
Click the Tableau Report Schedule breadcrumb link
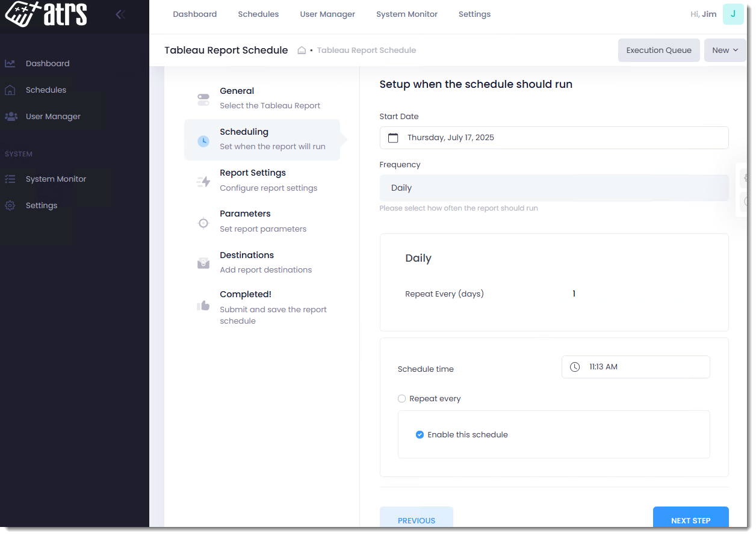pos(367,51)
